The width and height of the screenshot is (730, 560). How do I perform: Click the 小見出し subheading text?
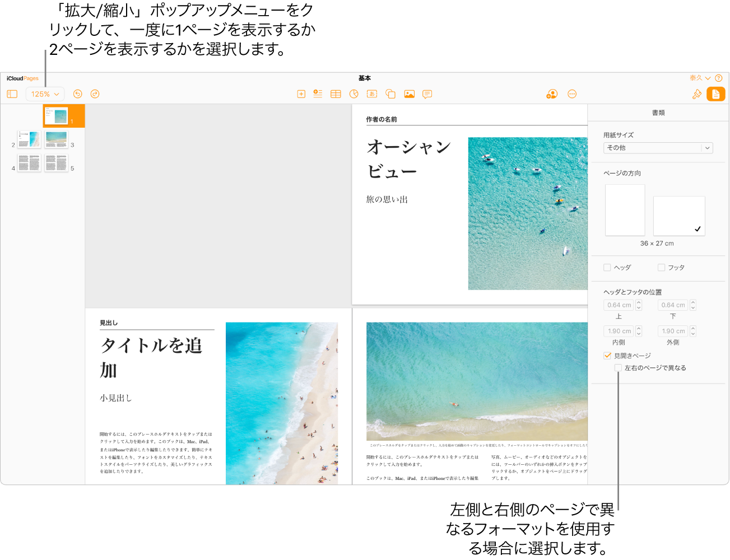[116, 398]
